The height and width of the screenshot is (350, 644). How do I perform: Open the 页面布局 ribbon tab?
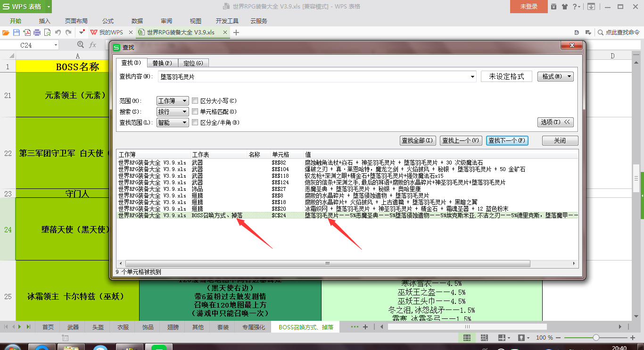pos(76,21)
